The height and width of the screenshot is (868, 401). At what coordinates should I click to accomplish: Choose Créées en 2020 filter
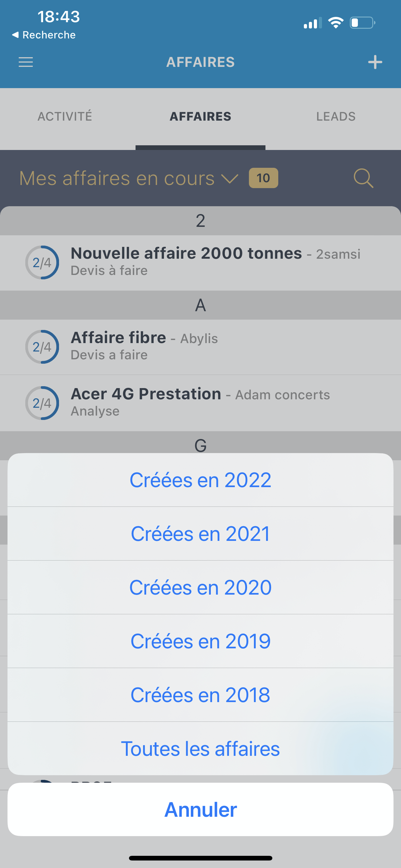(x=200, y=587)
